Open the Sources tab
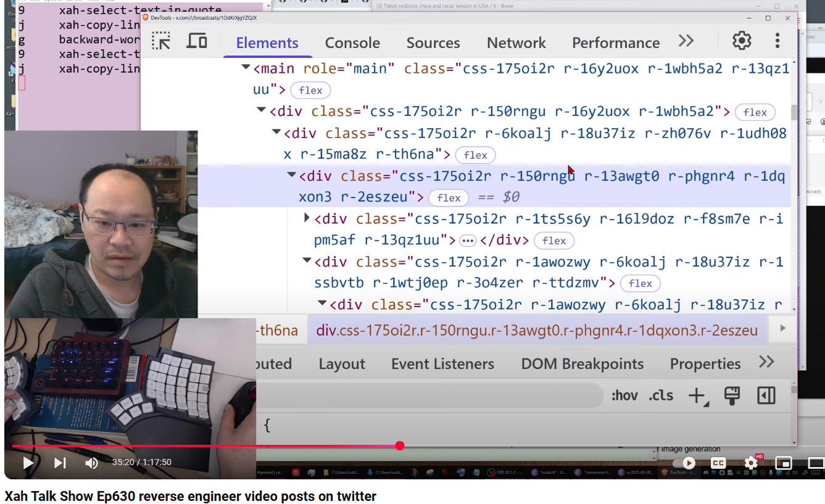 (433, 43)
